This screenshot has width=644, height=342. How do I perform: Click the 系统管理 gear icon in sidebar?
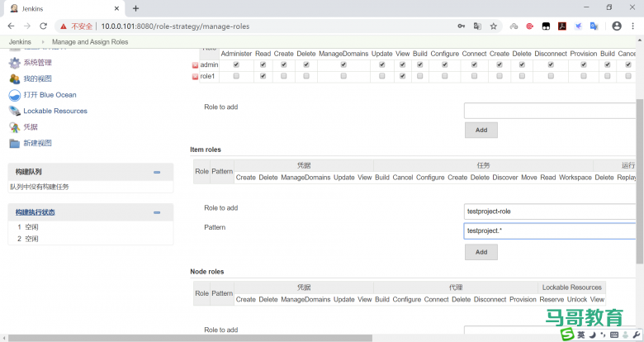(14, 63)
